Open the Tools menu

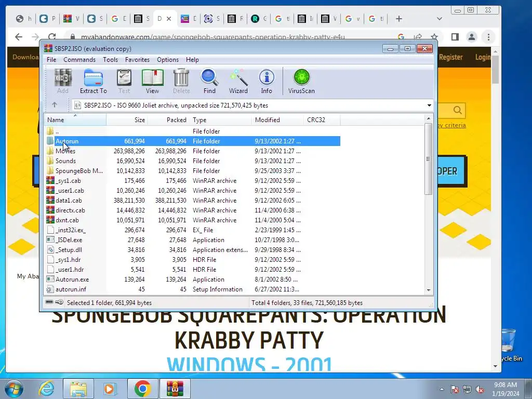[110, 60]
